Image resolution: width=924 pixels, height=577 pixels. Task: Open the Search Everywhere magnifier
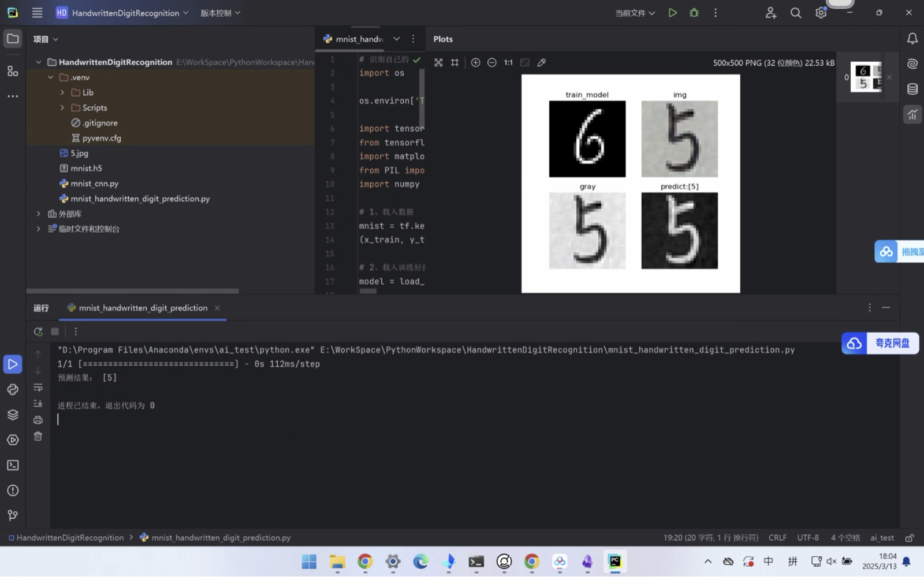[x=796, y=13]
